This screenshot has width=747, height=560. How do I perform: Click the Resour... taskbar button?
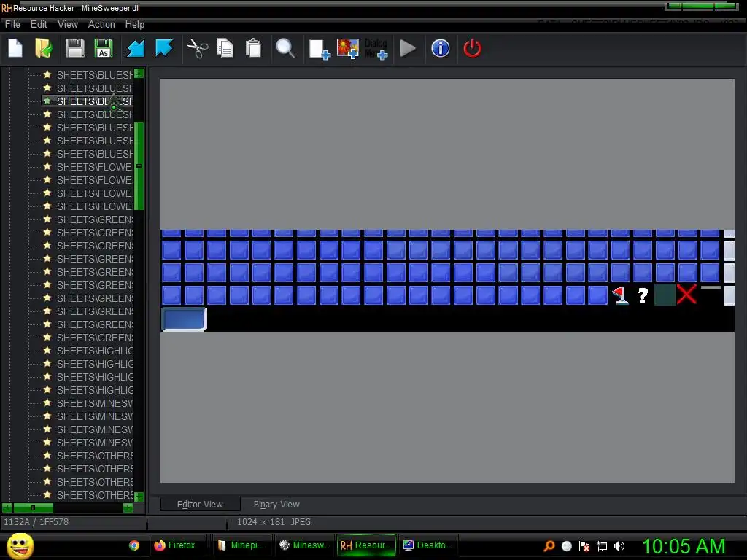tap(366, 545)
